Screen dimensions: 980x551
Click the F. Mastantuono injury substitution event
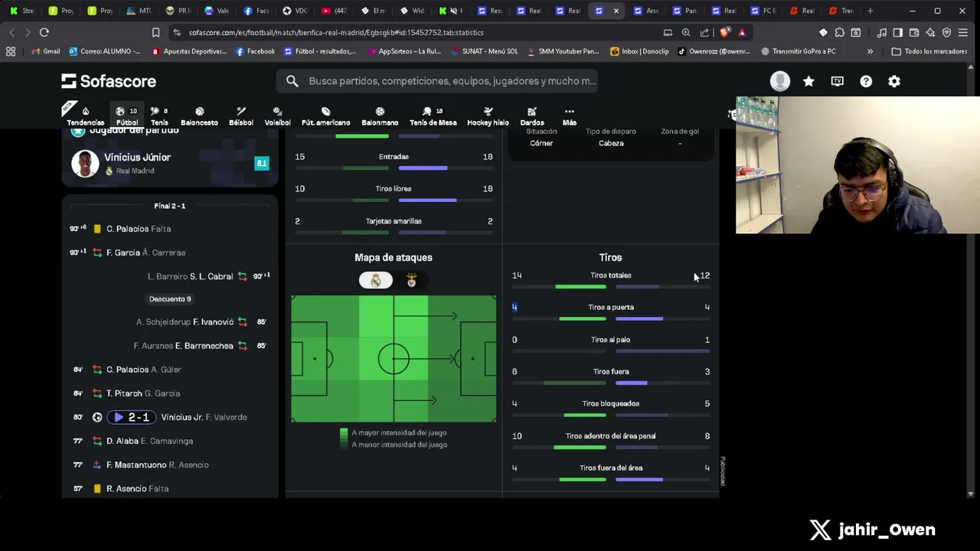(170, 465)
